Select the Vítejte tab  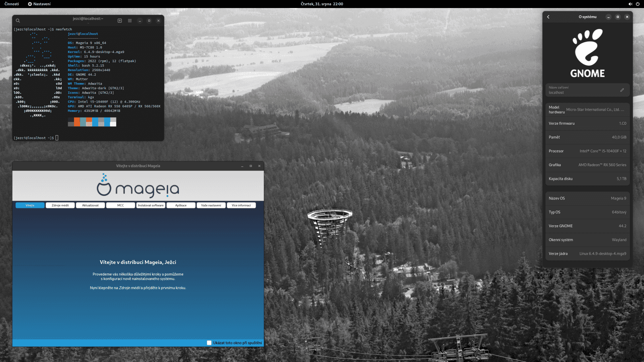coord(30,205)
